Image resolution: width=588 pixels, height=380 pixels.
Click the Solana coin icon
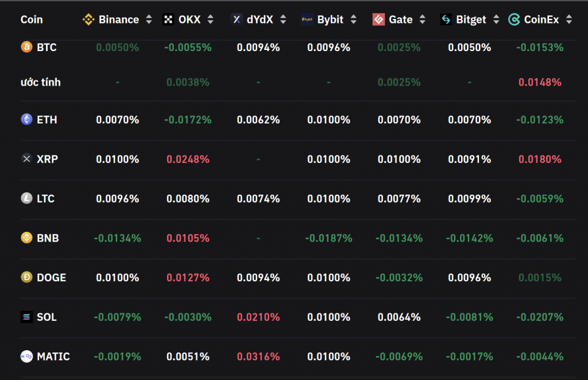point(26,317)
